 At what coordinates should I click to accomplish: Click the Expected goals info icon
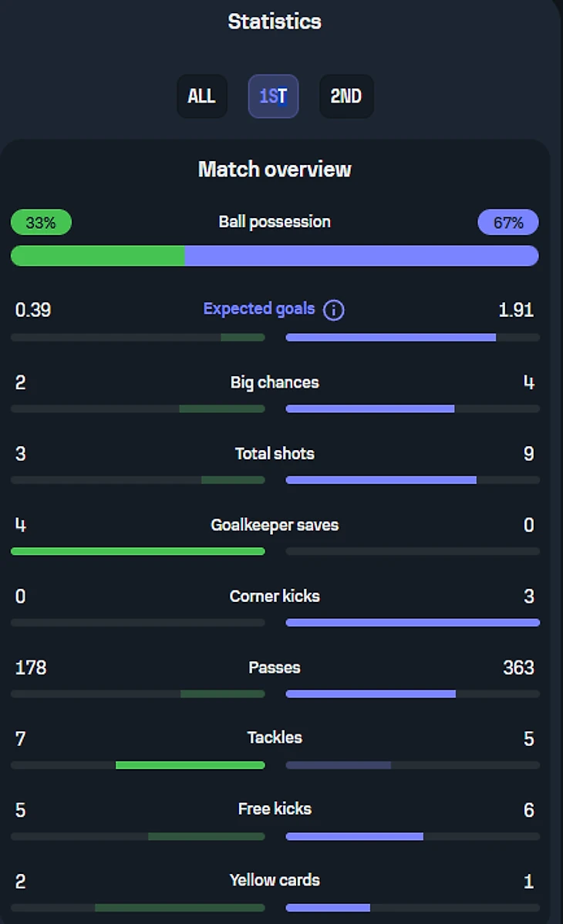[x=333, y=311]
